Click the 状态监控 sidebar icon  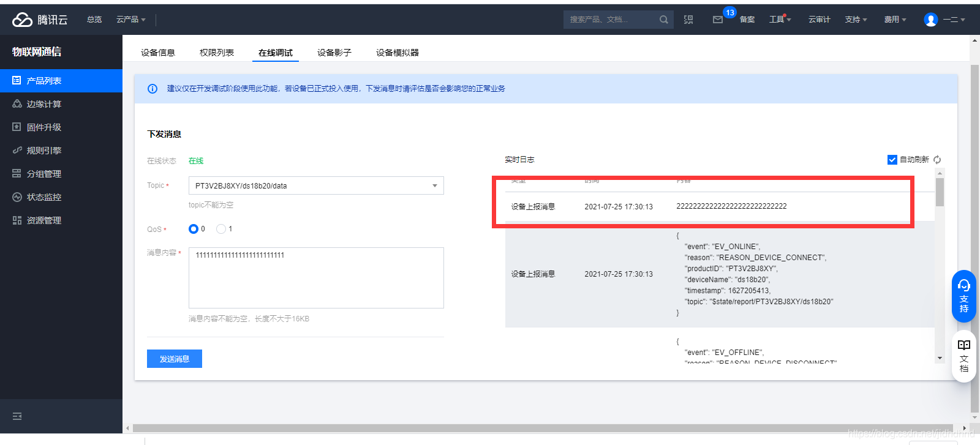coord(17,196)
